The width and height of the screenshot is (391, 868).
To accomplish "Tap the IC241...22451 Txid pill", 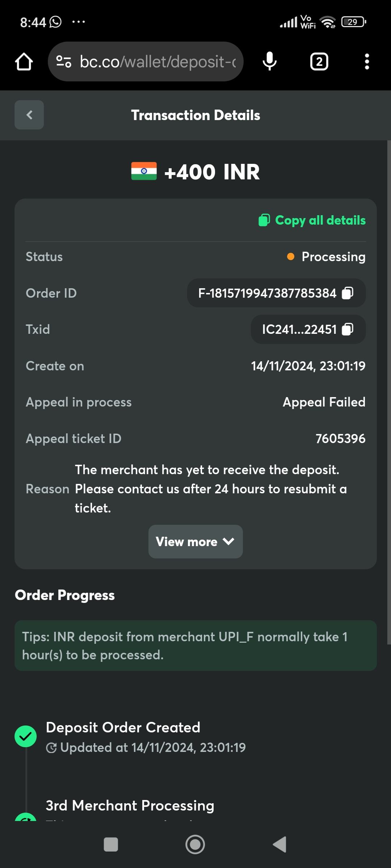I will click(299, 329).
